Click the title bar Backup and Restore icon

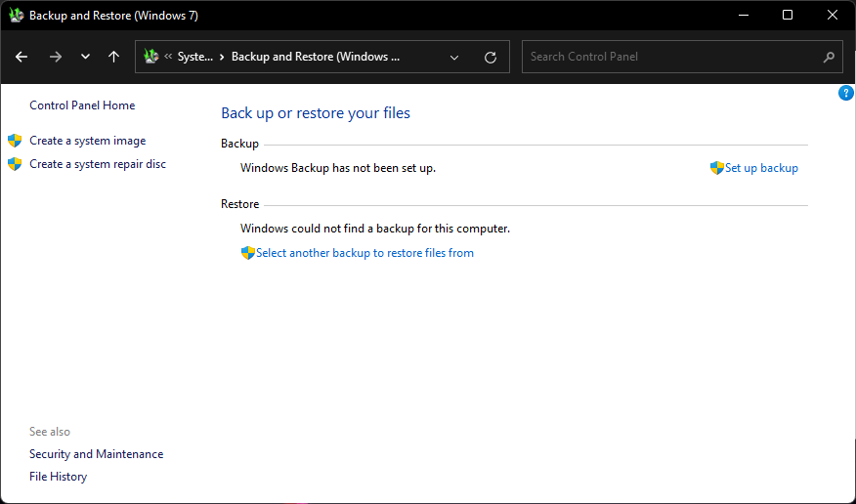pos(17,16)
